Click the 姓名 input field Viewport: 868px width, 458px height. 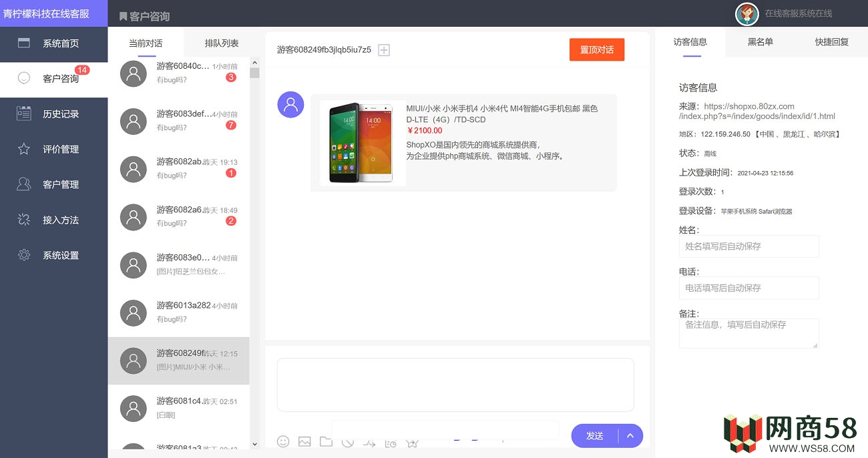748,246
